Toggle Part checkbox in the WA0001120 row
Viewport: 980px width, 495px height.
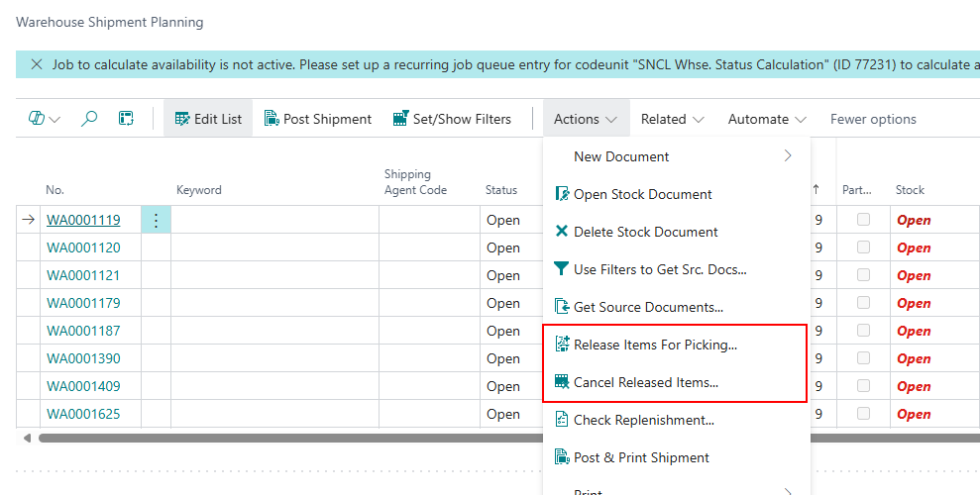tap(864, 247)
